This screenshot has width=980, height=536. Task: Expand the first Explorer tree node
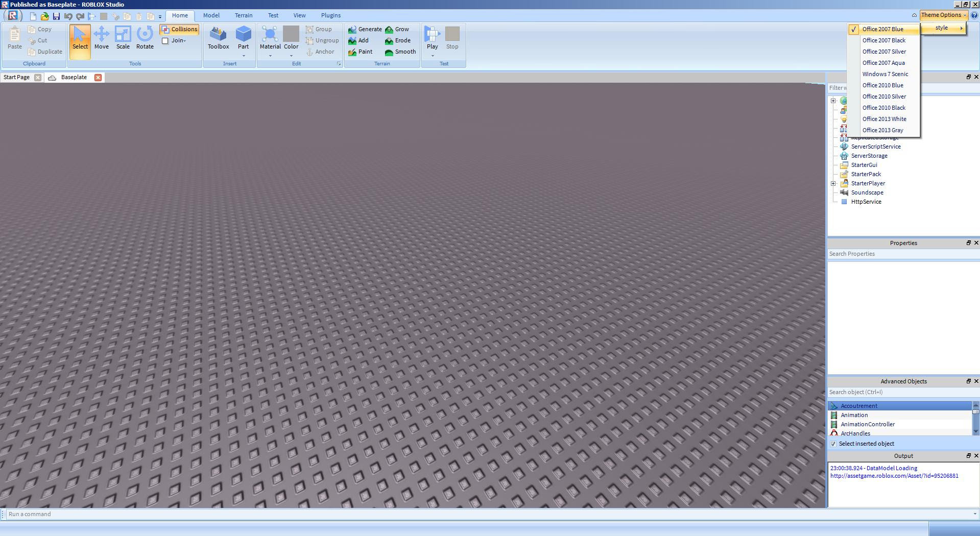click(833, 101)
